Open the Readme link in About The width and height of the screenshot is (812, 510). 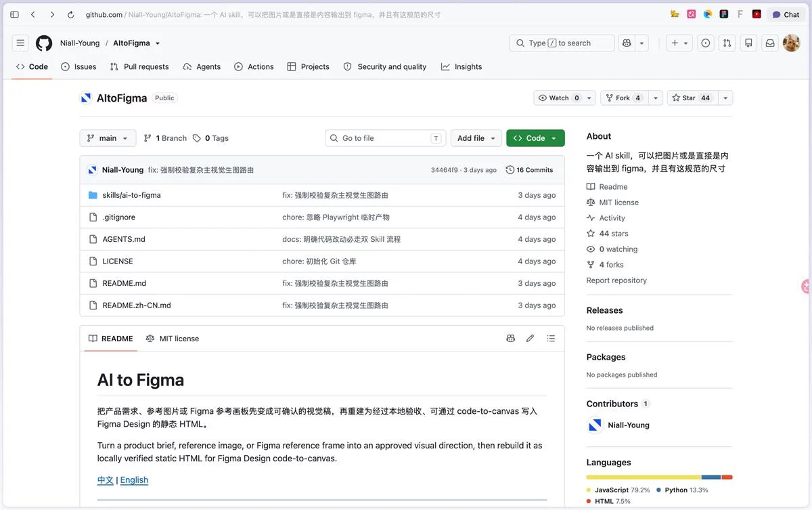608,187
